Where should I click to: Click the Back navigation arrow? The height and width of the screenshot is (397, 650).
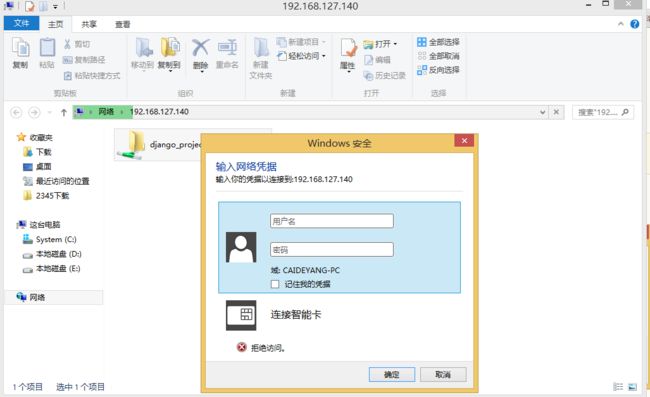click(16, 112)
